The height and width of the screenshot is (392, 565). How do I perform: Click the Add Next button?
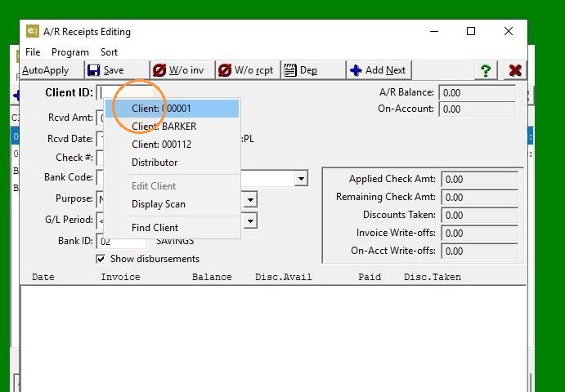(379, 70)
